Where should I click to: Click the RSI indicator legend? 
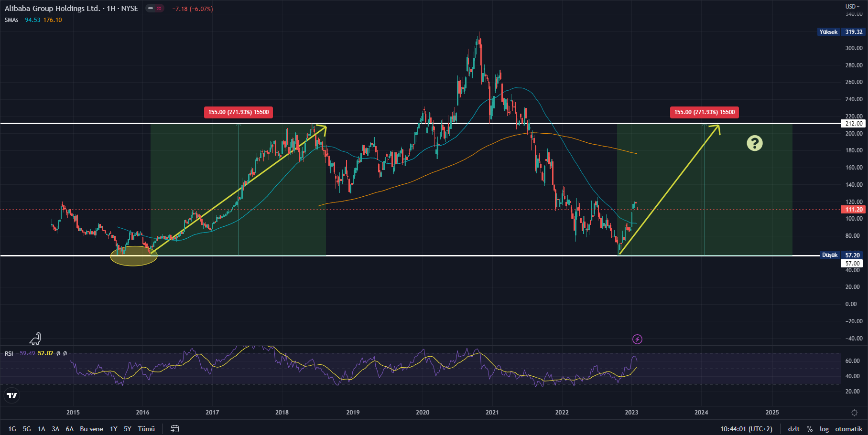(9, 353)
